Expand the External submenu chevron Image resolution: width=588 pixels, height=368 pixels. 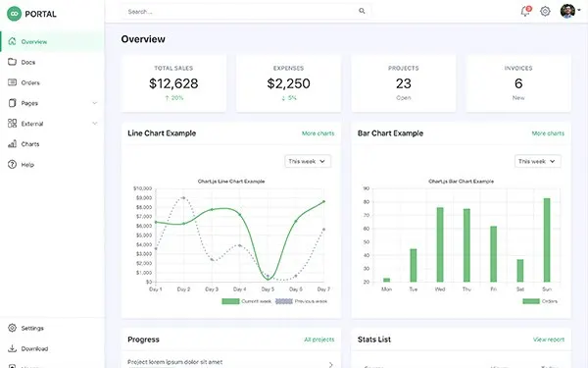pyautogui.click(x=95, y=124)
